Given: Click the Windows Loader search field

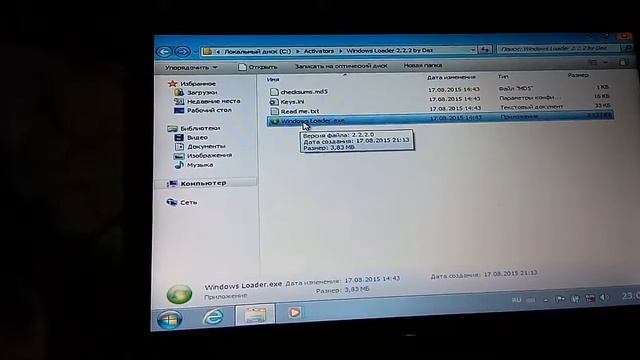Looking at the screenshot, I should [559, 49].
